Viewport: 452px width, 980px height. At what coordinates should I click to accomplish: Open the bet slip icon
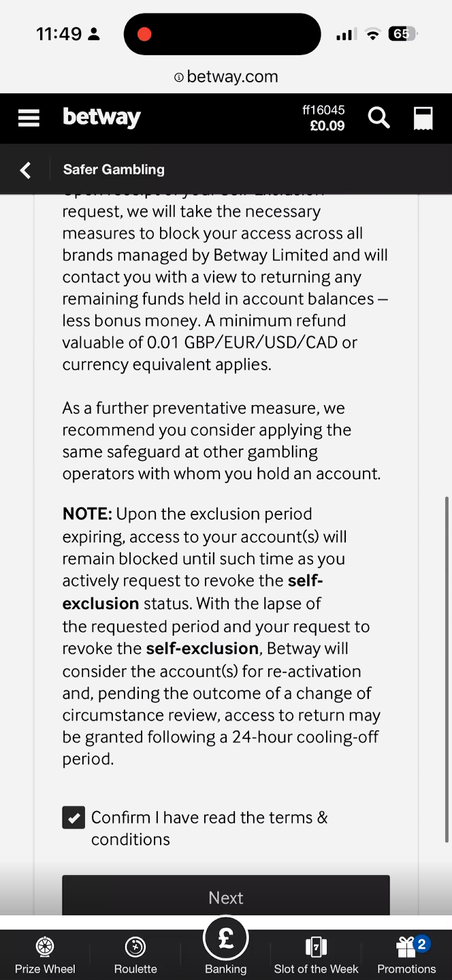423,118
